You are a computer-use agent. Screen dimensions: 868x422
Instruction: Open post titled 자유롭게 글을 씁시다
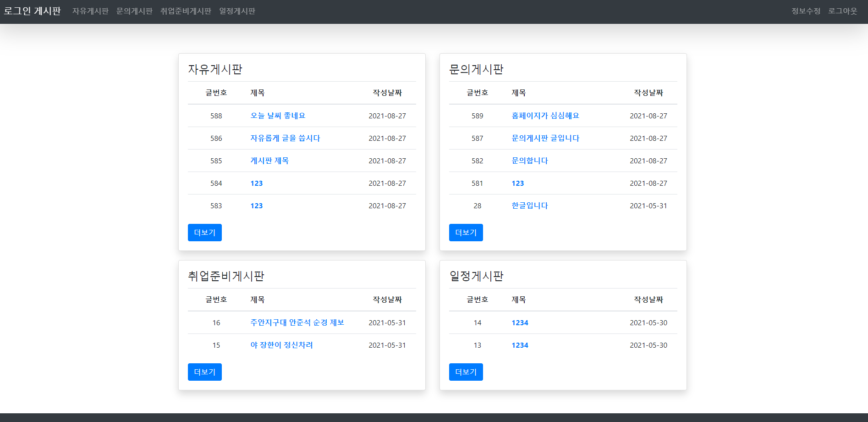coord(285,138)
